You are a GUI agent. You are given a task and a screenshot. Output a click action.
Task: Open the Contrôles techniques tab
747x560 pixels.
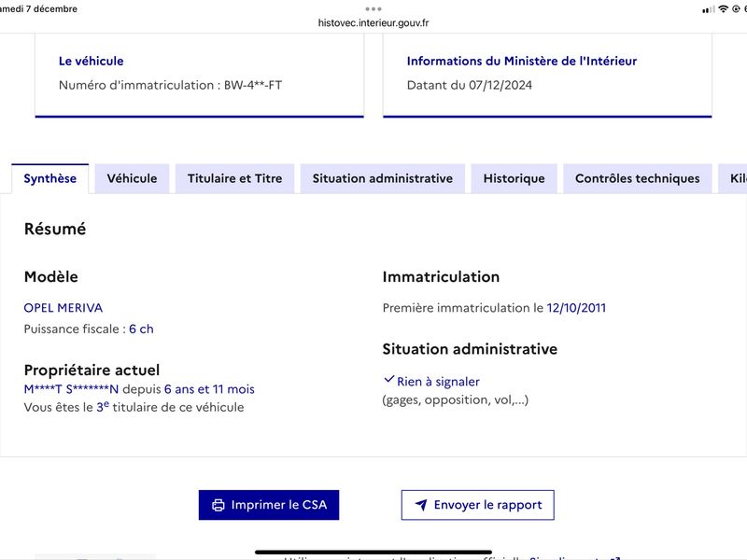point(638,178)
